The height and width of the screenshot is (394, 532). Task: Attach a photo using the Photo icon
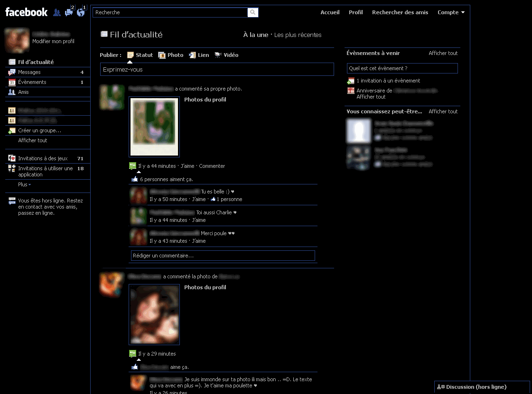click(162, 55)
